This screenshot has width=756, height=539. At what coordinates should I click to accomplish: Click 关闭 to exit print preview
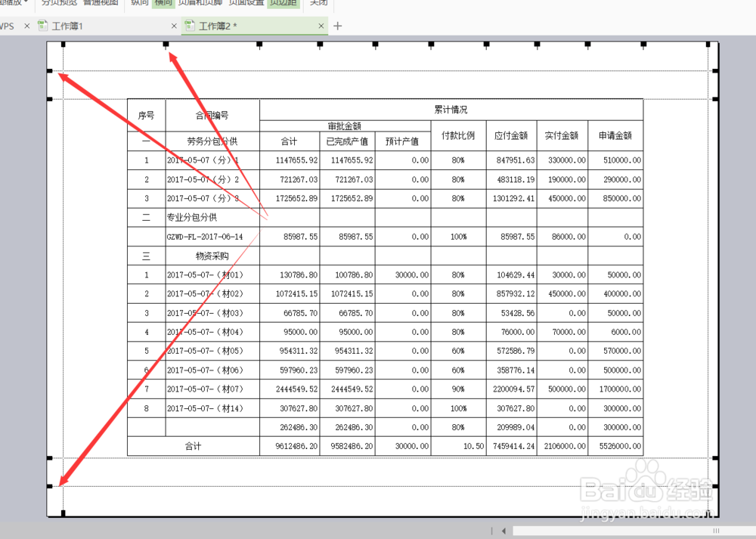click(x=318, y=3)
